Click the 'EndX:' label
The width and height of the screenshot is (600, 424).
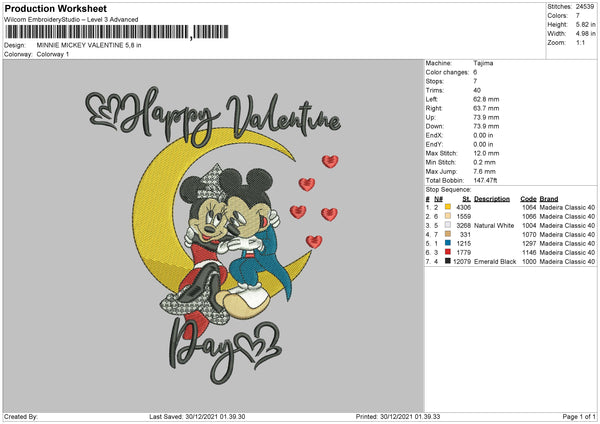pyautogui.click(x=434, y=135)
